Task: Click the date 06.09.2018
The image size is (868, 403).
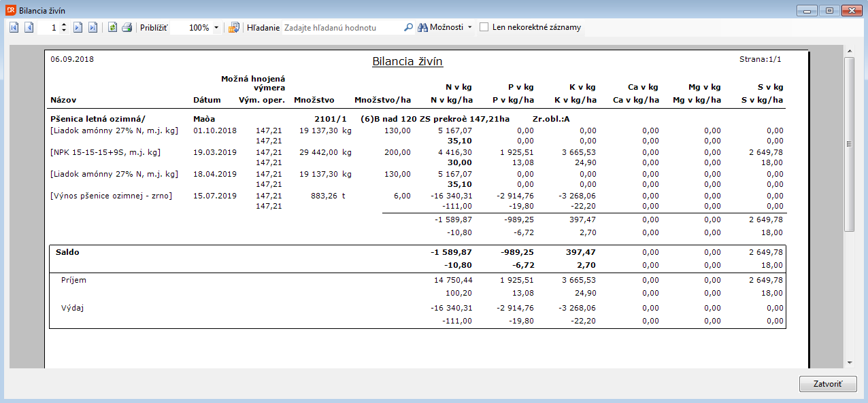Action: pyautogui.click(x=72, y=59)
